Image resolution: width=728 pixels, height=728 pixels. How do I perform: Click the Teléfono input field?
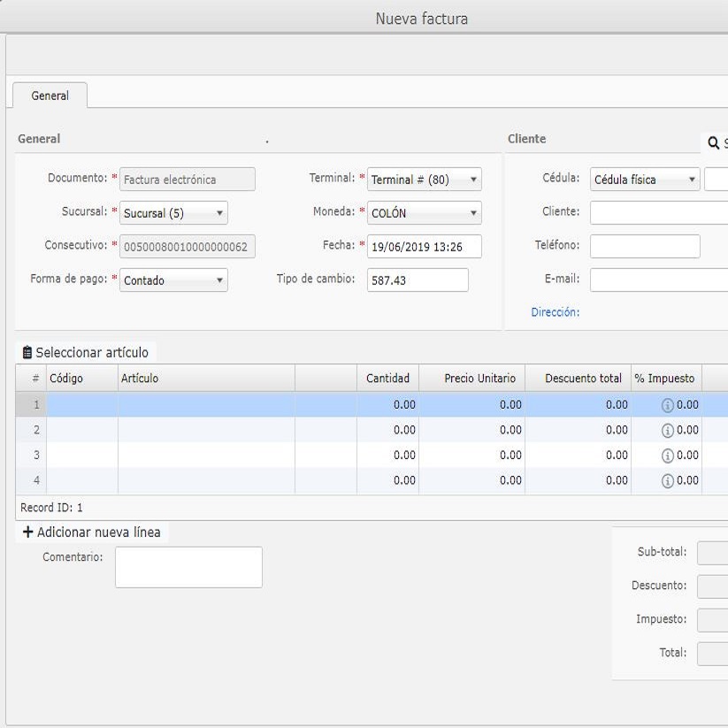click(644, 246)
